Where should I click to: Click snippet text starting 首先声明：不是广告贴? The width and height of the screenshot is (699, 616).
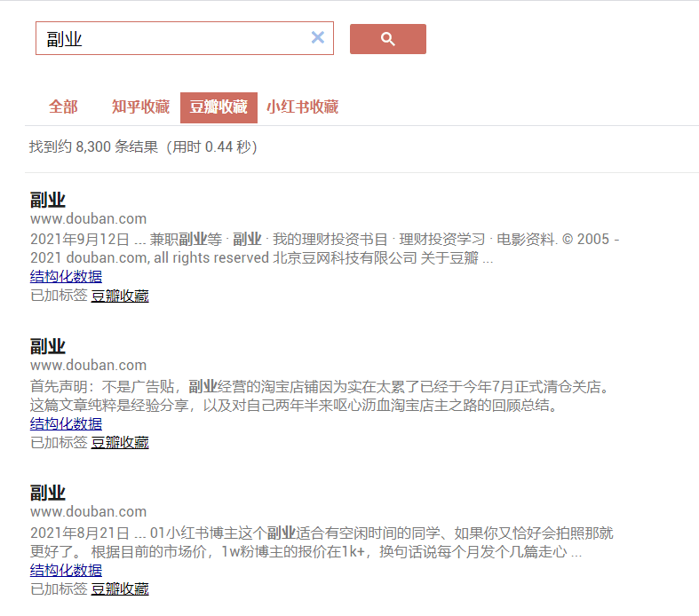[x=320, y=396]
